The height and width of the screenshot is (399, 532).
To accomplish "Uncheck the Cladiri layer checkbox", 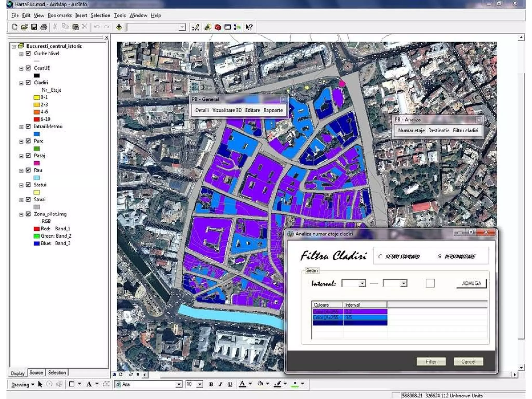I will tap(28, 83).
